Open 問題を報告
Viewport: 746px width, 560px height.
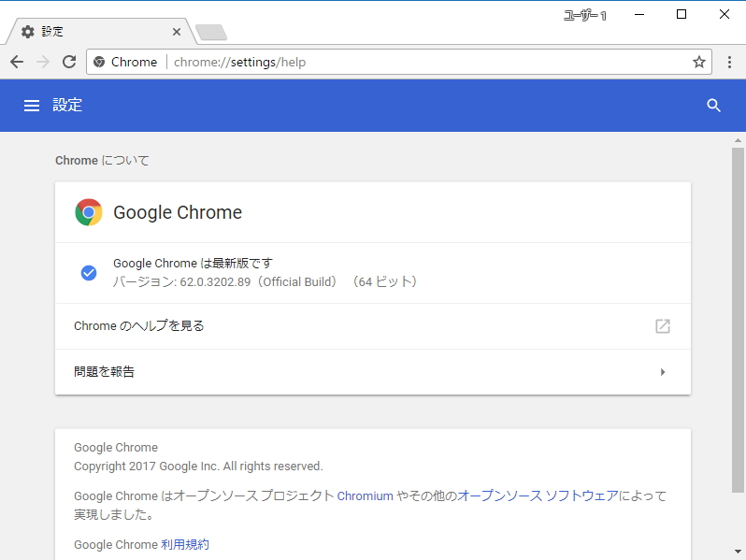tap(373, 372)
